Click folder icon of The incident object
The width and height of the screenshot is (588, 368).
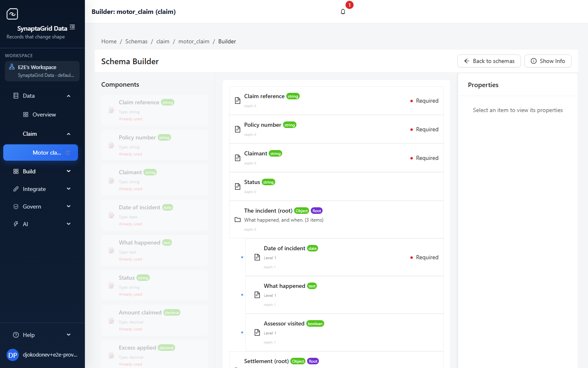pos(238,220)
